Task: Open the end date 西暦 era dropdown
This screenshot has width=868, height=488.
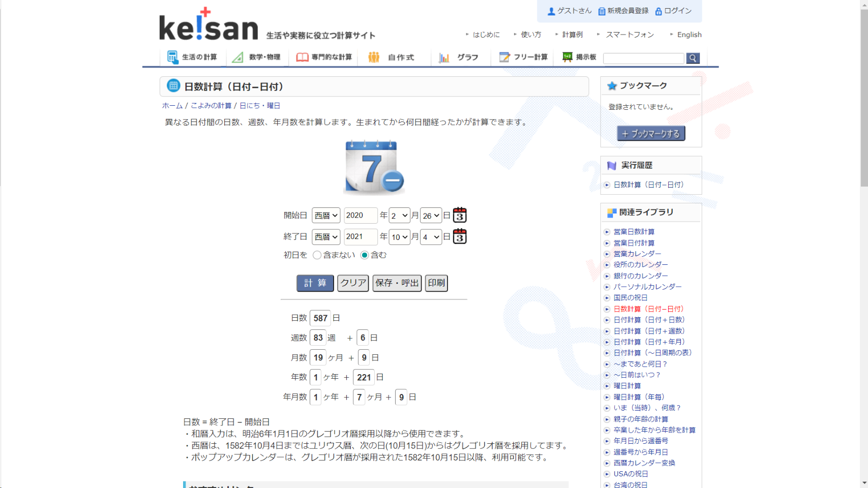Action: point(326,237)
